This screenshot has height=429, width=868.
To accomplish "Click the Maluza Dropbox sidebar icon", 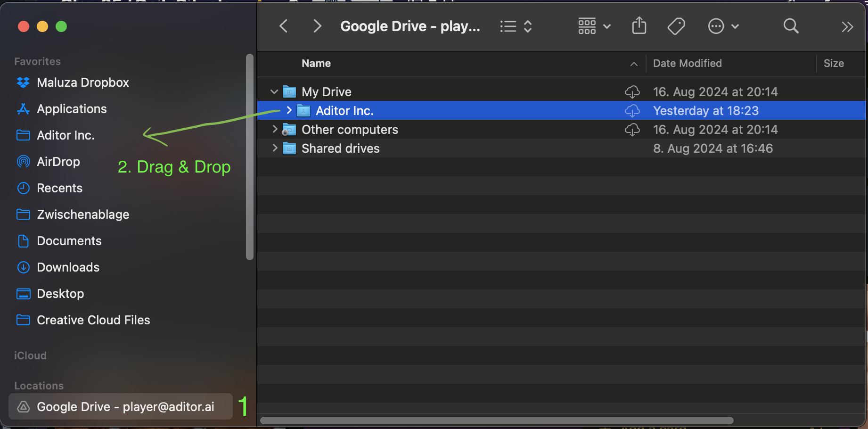I will click(x=23, y=82).
